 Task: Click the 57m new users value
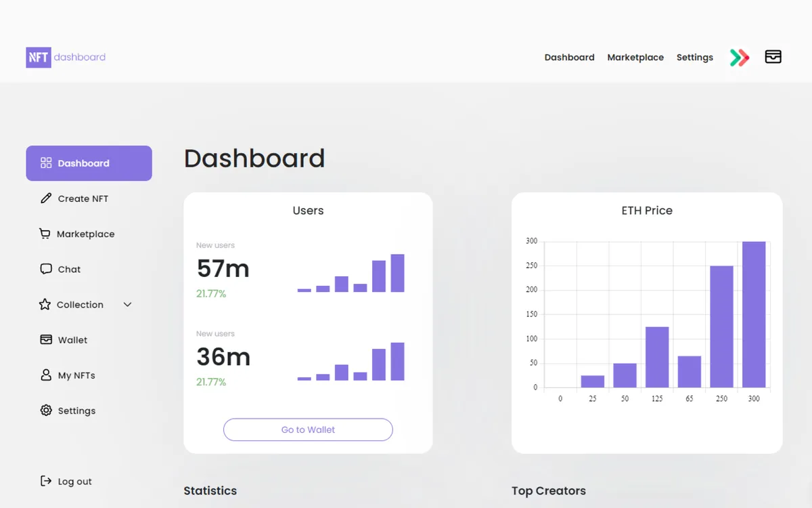[x=223, y=269]
